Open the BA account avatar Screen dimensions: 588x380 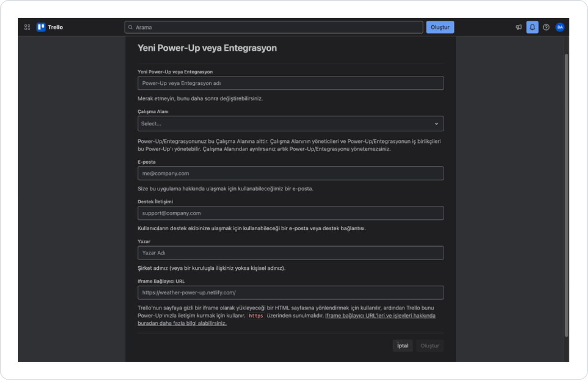tap(560, 27)
